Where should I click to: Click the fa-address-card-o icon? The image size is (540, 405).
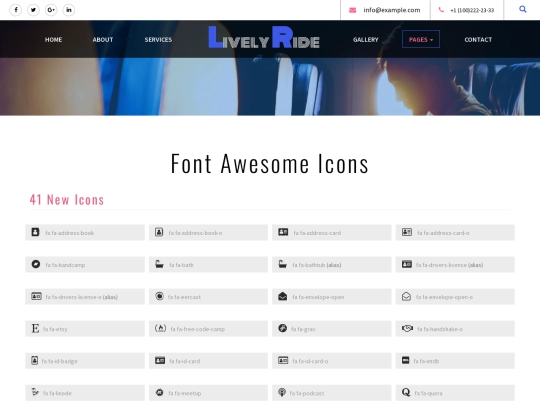pyautogui.click(x=407, y=232)
